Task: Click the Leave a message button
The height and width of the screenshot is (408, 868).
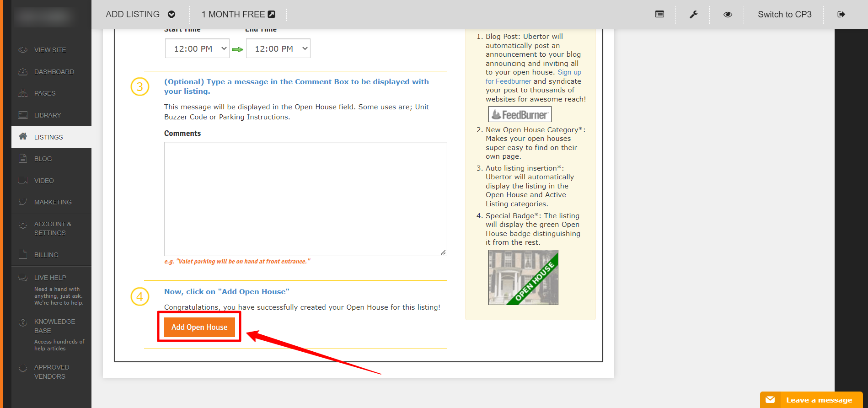Action: tap(811, 400)
